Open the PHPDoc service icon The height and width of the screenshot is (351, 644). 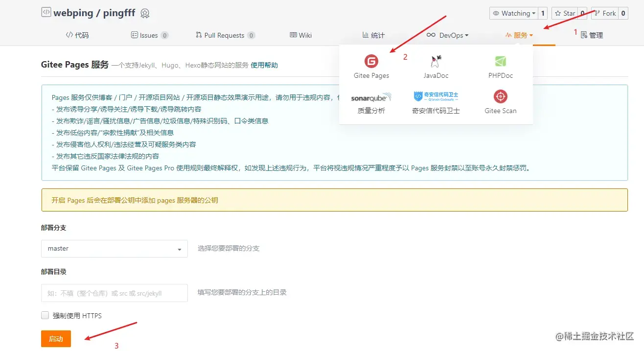[x=500, y=61]
